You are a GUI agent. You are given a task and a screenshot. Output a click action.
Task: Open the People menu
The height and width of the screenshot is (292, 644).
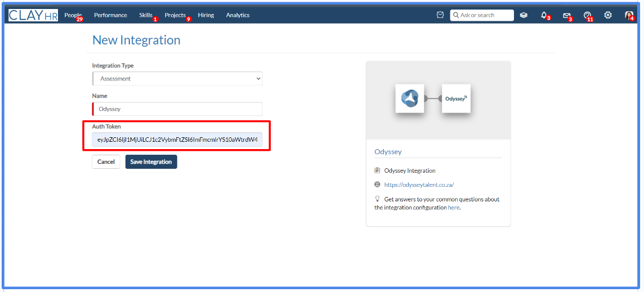click(x=73, y=15)
